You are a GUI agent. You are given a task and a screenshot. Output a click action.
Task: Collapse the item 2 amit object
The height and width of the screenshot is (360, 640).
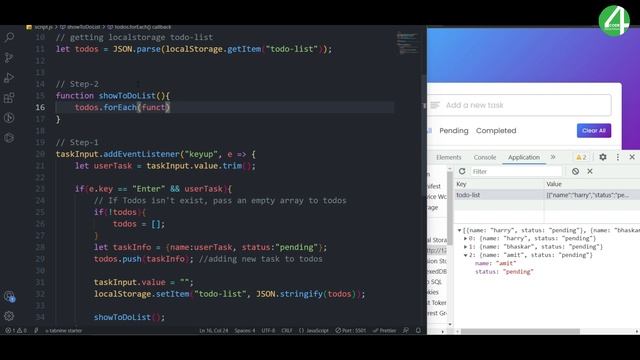466,255
